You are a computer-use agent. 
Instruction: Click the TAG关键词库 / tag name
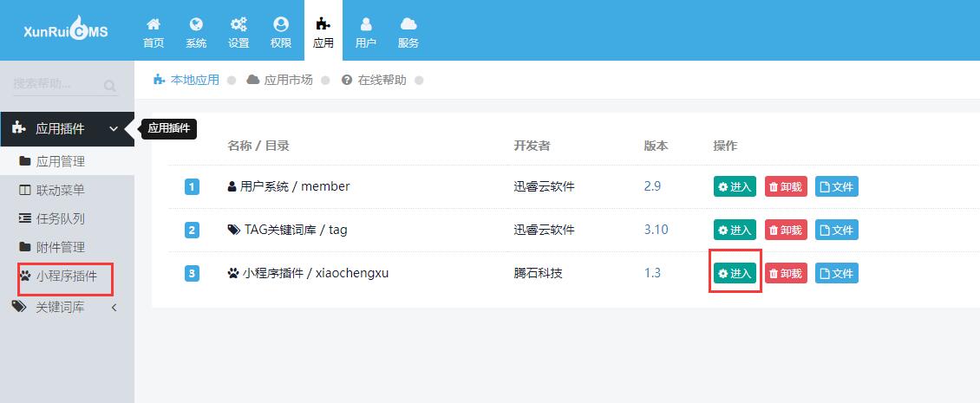pyautogui.click(x=296, y=230)
